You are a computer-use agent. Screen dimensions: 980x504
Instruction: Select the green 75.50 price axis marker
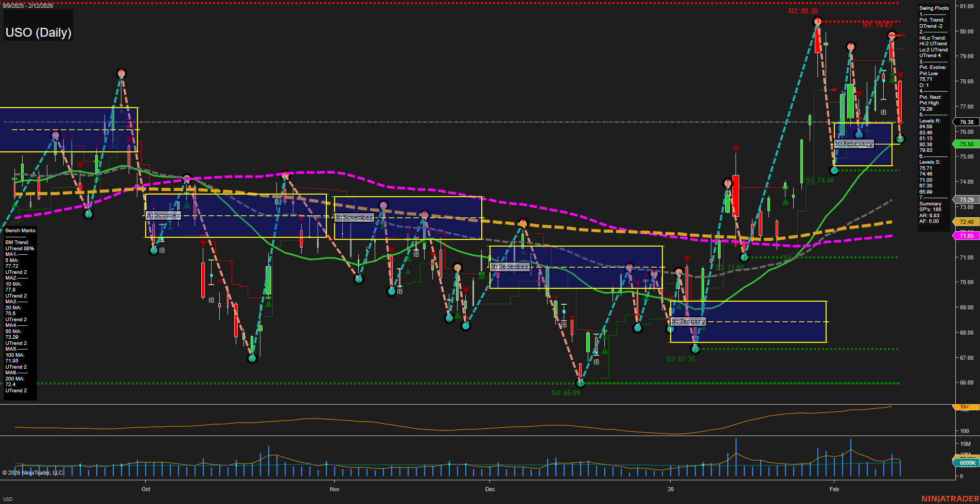tap(967, 144)
